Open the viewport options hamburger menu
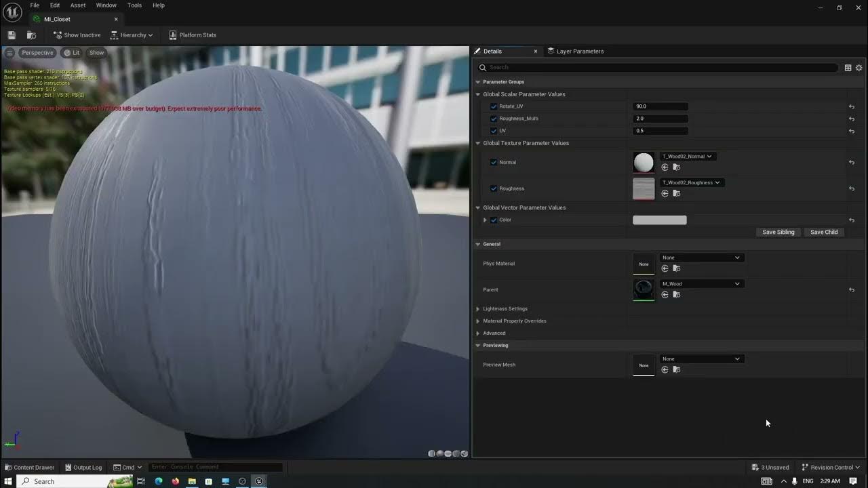The height and width of the screenshot is (488, 868). point(9,53)
